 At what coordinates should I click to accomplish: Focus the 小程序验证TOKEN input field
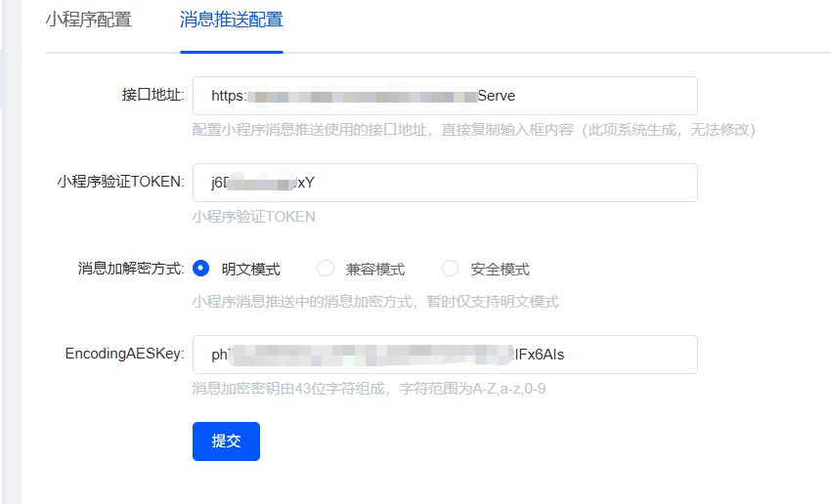point(445,183)
